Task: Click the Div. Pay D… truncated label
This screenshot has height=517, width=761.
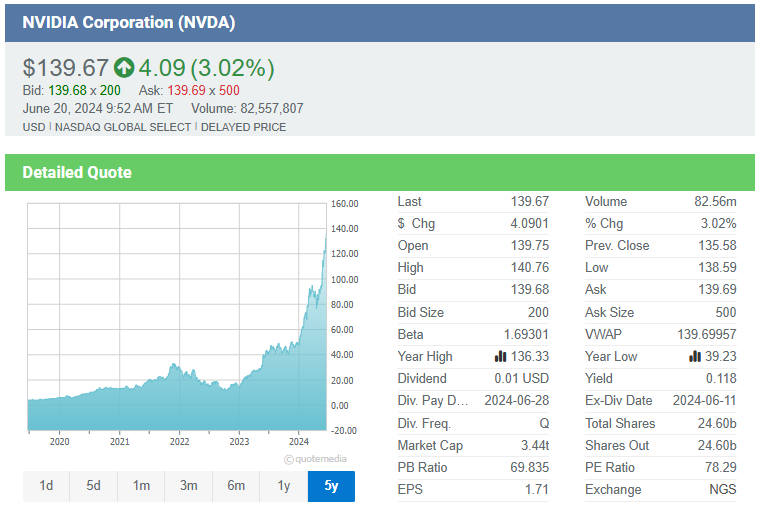Action: 433,400
